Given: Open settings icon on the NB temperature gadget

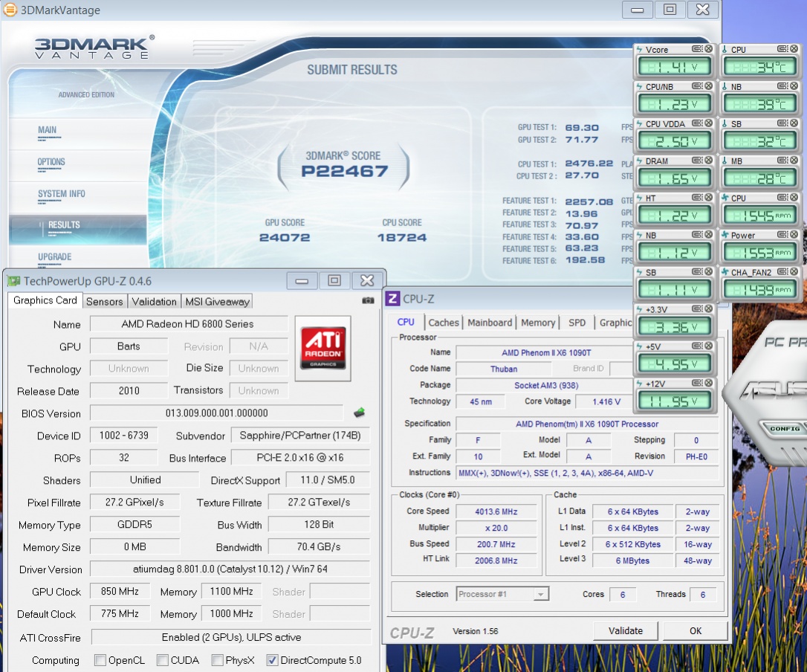Looking at the screenshot, I should (x=782, y=86).
